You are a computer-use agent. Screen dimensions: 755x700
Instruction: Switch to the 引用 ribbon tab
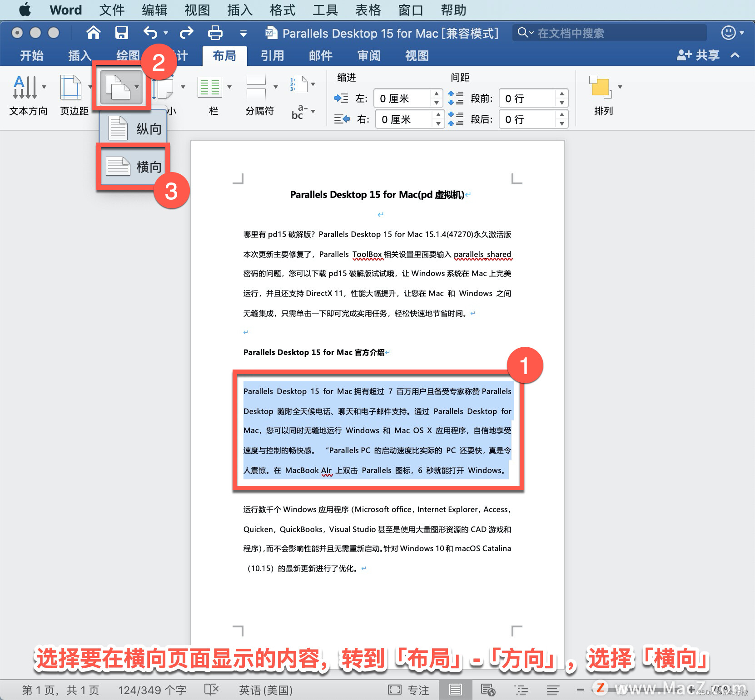pyautogui.click(x=273, y=56)
